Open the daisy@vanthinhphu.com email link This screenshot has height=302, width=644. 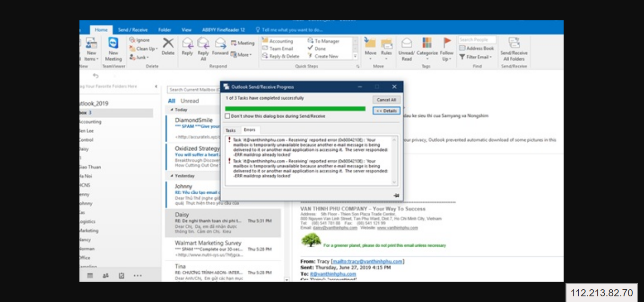[335, 228]
